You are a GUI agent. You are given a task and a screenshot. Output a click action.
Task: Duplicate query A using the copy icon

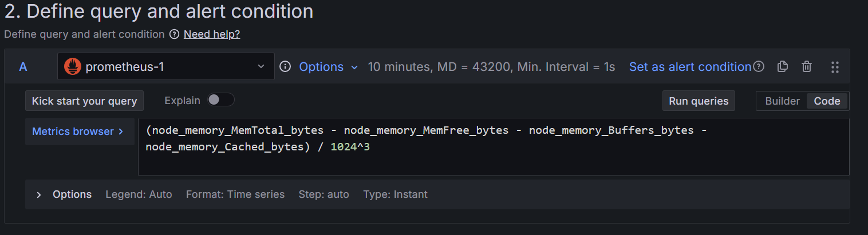coord(782,67)
